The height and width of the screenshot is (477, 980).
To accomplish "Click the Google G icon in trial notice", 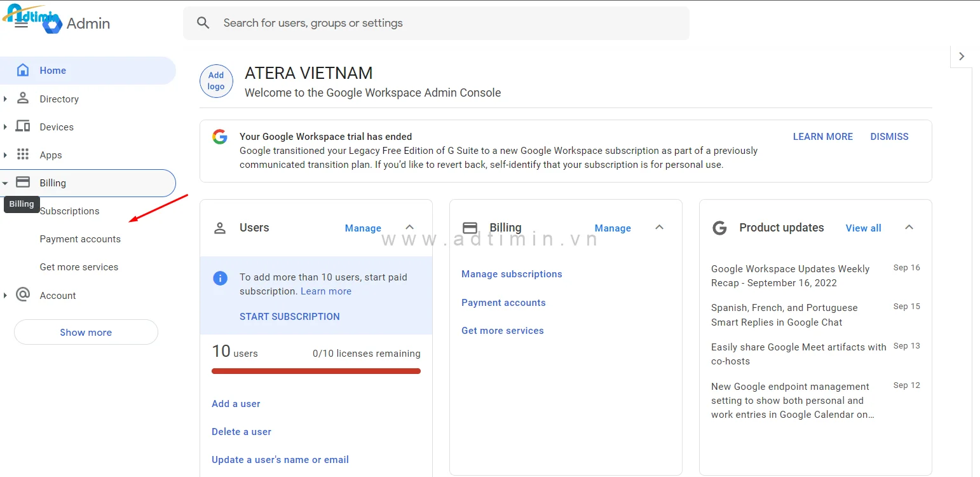I will pos(220,137).
